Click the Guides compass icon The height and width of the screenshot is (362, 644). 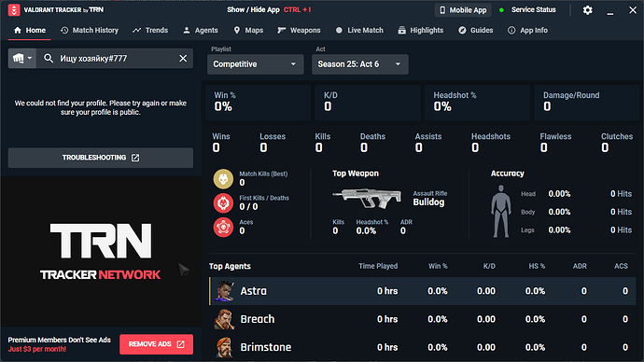(462, 31)
